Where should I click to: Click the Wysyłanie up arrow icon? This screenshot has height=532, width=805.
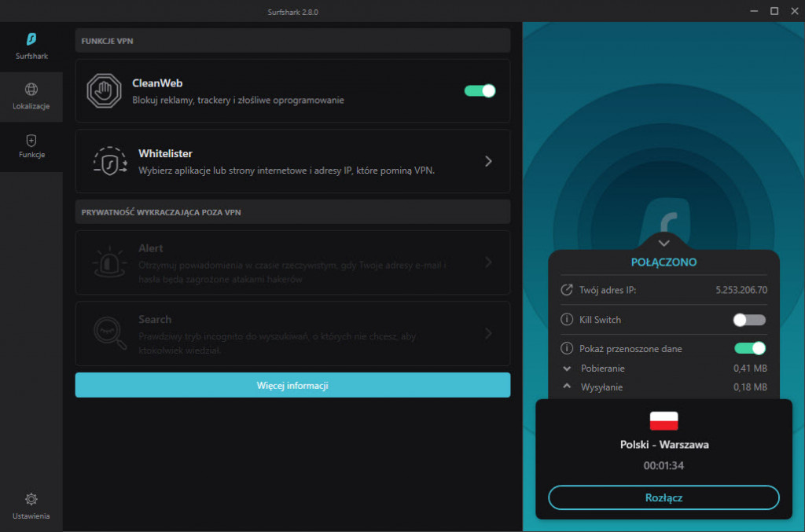point(567,387)
